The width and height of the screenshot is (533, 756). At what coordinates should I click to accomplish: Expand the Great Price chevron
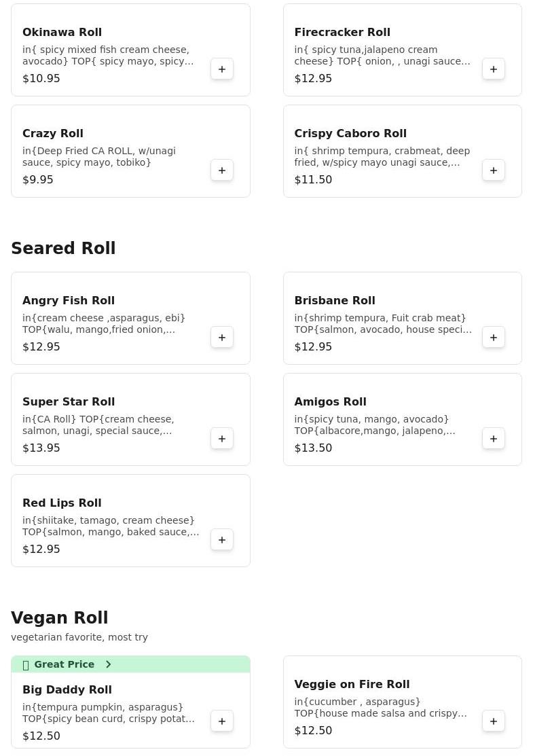(x=109, y=664)
